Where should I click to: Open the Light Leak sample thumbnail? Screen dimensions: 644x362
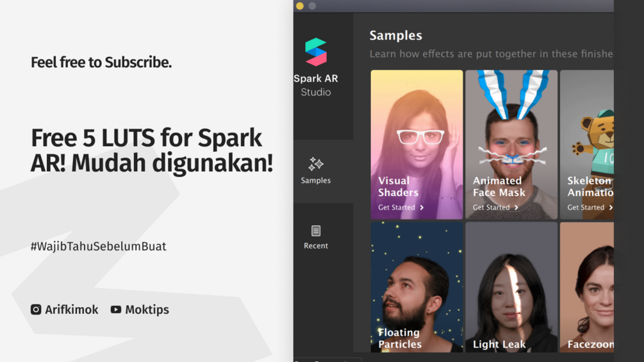tap(511, 287)
